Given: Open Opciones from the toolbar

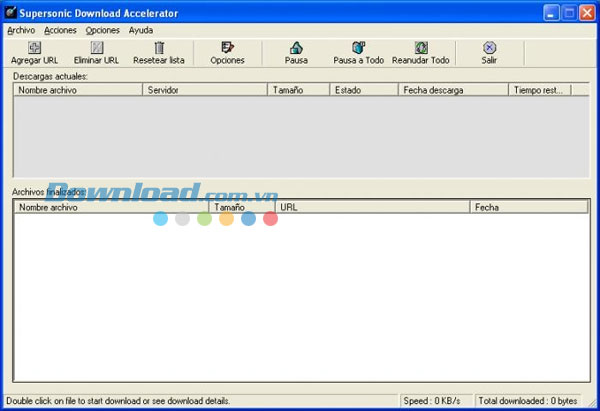Looking at the screenshot, I should coord(227,53).
